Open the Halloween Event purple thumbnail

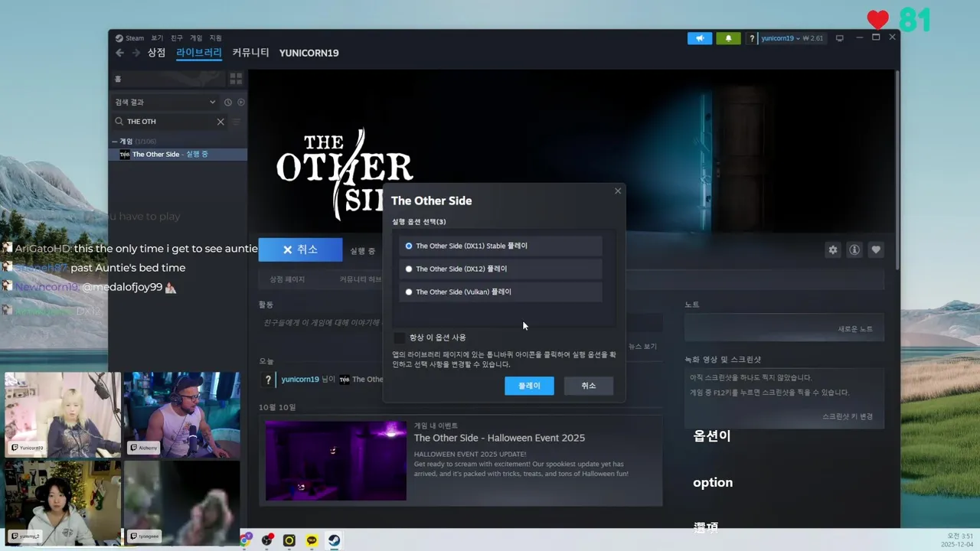pos(336,461)
